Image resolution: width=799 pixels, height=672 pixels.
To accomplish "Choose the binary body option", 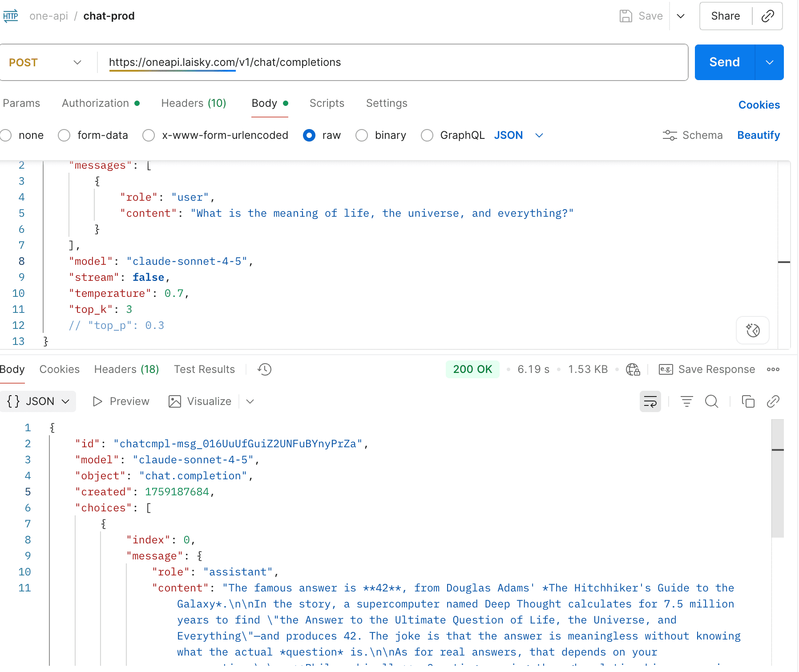I will [362, 135].
